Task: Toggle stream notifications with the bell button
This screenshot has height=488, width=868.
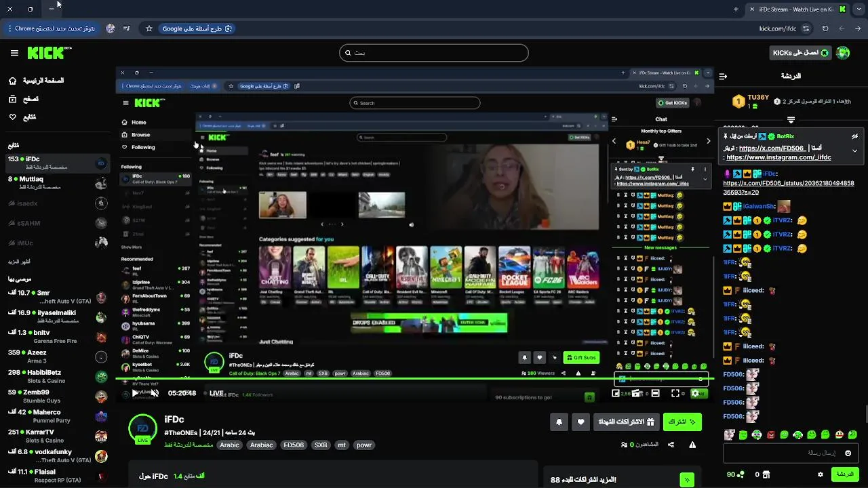Action: pos(559,422)
